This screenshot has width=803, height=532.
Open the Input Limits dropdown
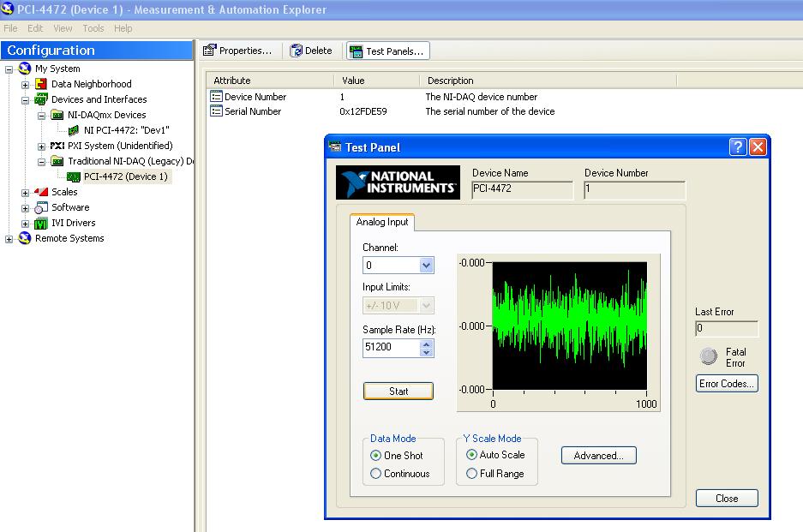pos(426,306)
